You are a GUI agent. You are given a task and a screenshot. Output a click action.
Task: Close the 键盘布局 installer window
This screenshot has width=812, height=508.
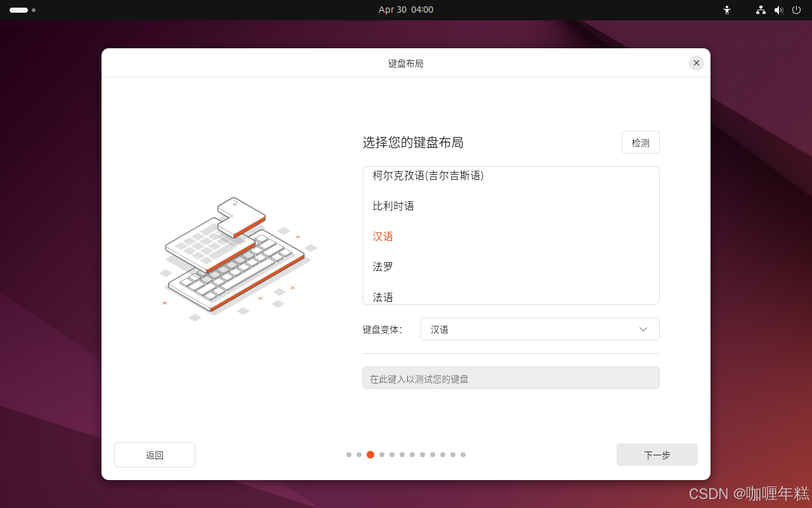[697, 63]
